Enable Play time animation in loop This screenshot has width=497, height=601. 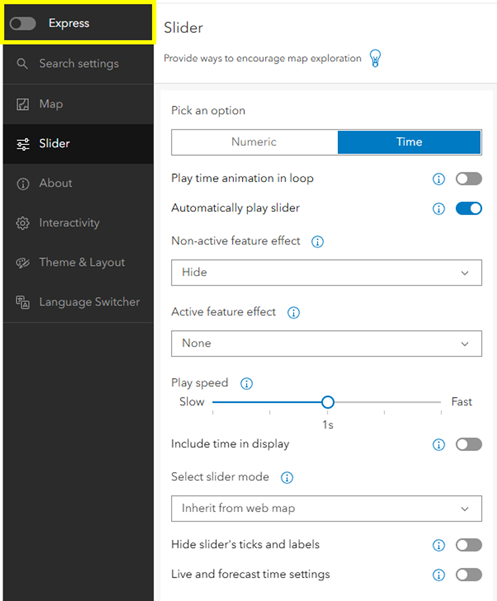(469, 179)
